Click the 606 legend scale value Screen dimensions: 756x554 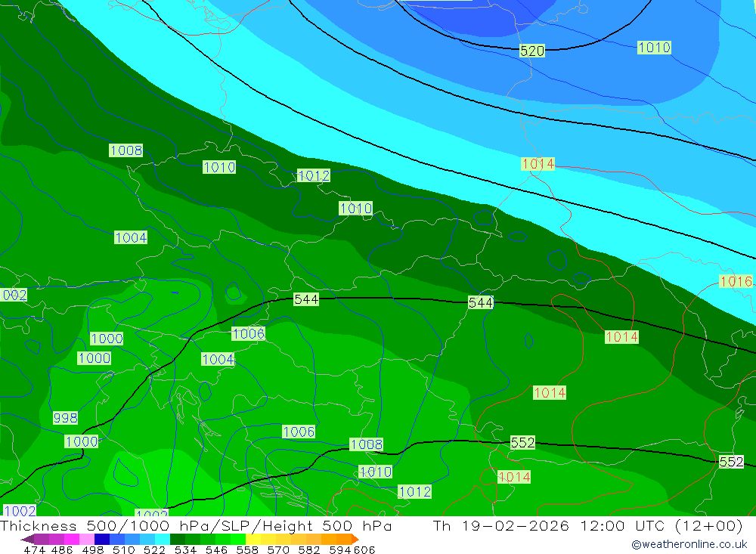pyautogui.click(x=364, y=549)
